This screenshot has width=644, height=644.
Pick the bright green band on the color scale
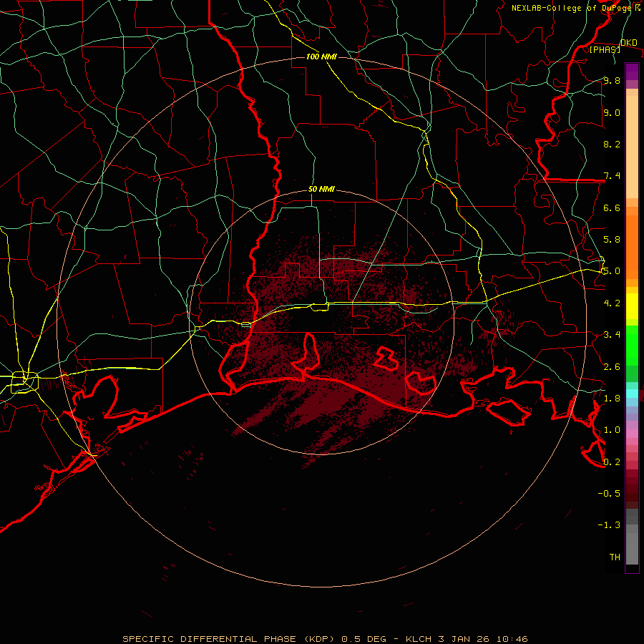(632, 346)
